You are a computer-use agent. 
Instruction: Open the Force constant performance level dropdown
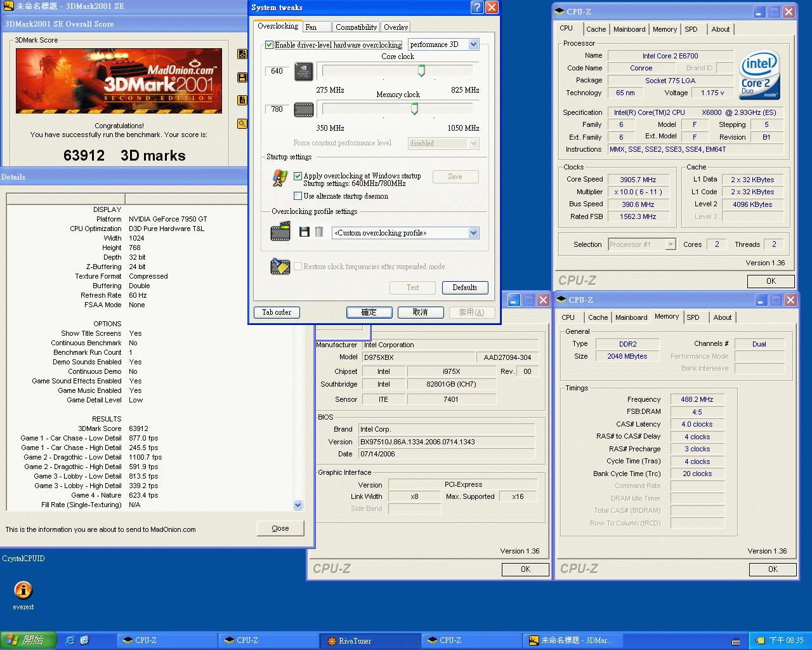[x=473, y=143]
